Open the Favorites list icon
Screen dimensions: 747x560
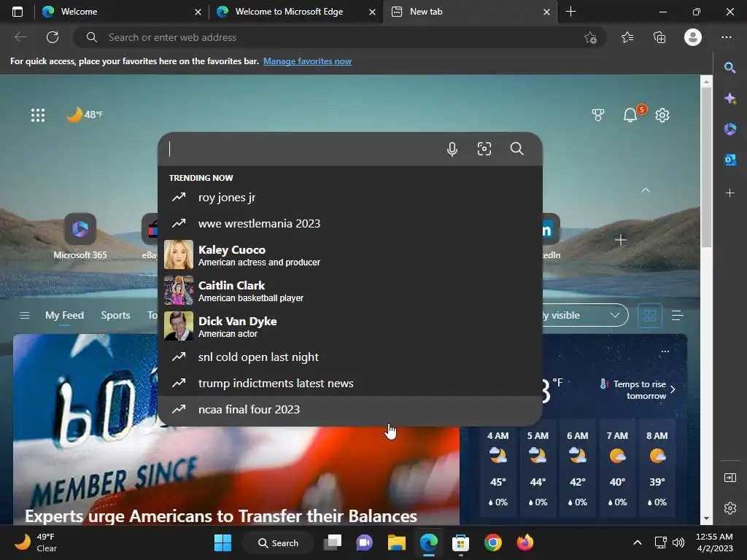[627, 37]
